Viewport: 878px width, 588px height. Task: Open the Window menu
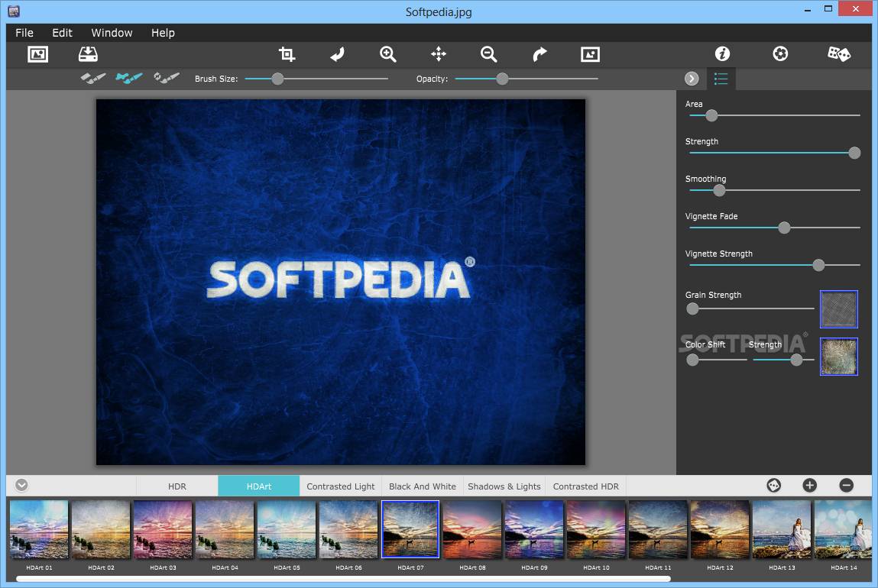click(x=112, y=33)
